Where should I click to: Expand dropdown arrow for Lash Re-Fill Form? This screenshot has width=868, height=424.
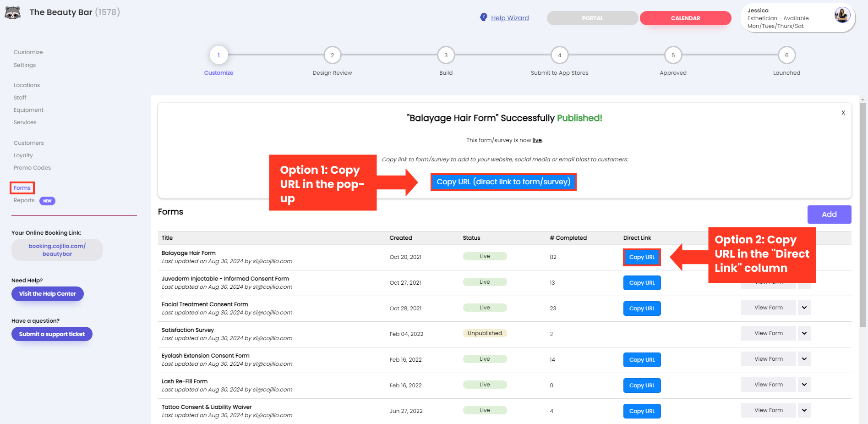(x=804, y=385)
